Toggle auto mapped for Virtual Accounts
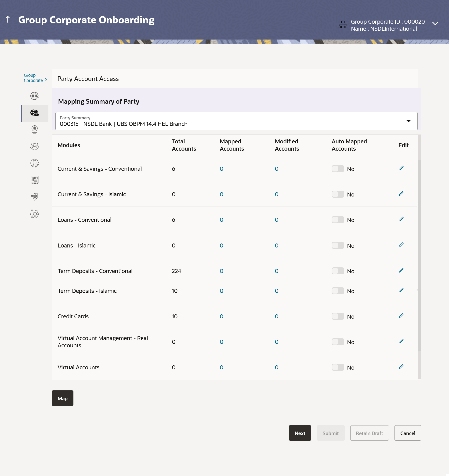Screen dimensions: 449x476 (x=338, y=367)
